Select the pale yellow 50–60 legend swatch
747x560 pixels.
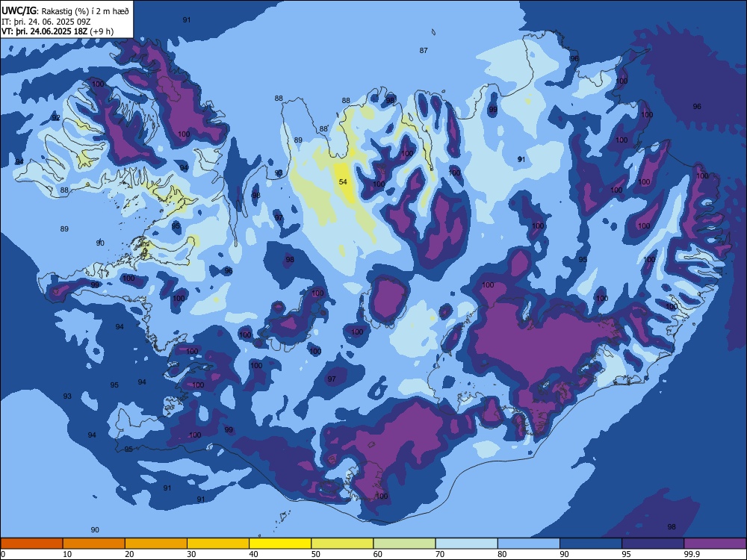(x=343, y=544)
